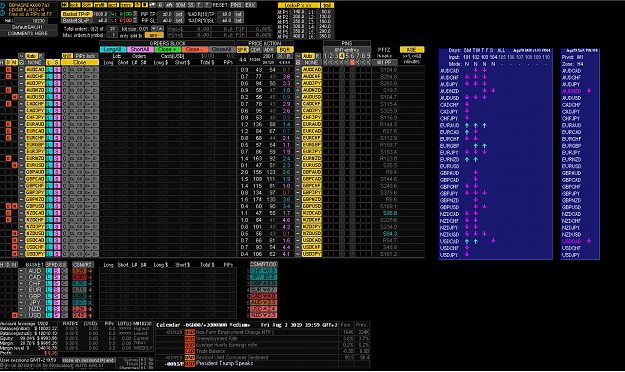The height and width of the screenshot is (372, 625).
Task: Reset PINS with the PINS button
Action: tap(237, 5)
